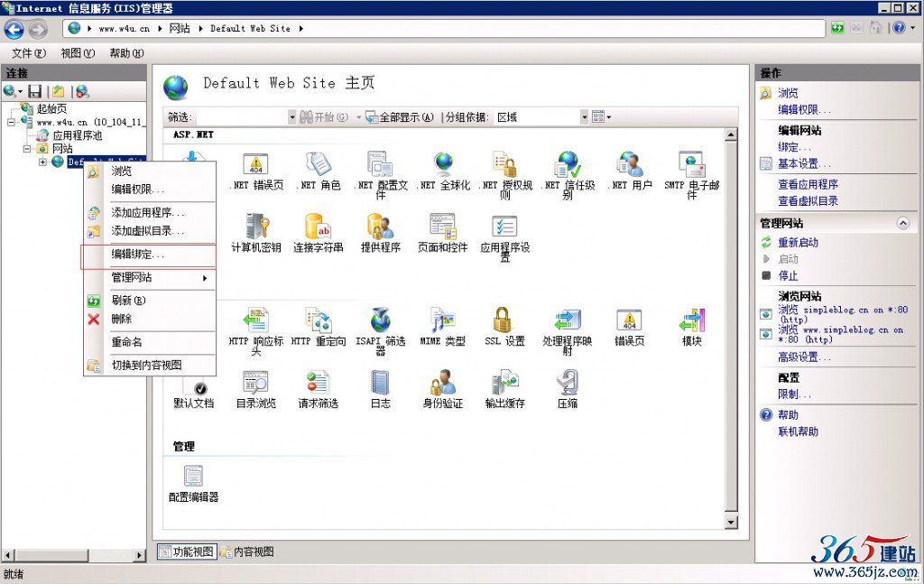Image resolution: width=924 pixels, height=584 pixels.
Task: Open the HTTP 重定向 icon
Action: [x=319, y=320]
